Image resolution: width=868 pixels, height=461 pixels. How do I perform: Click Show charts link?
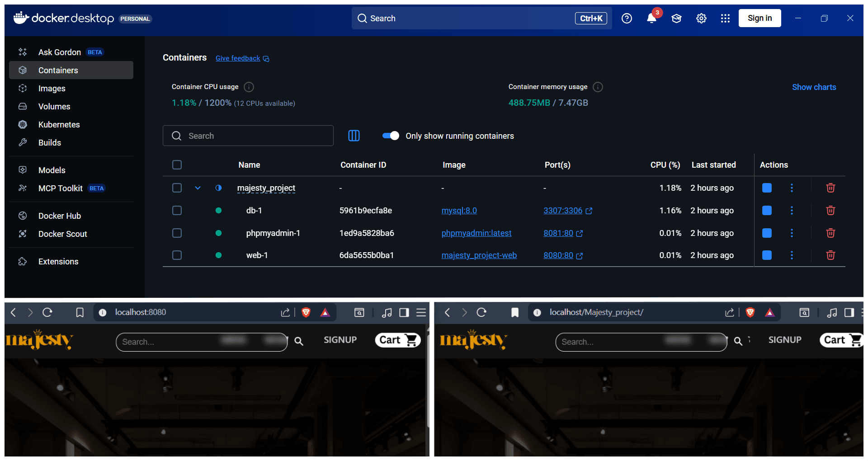coord(814,87)
